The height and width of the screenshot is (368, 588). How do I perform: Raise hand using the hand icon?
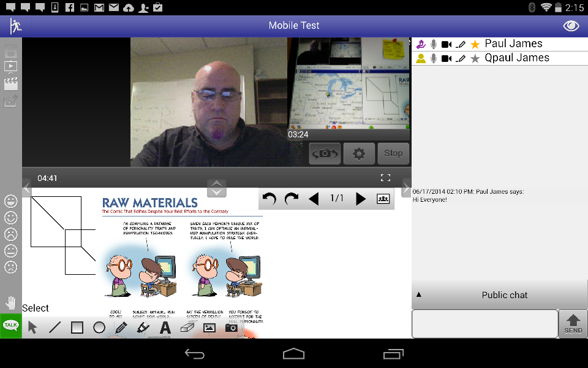(x=11, y=302)
